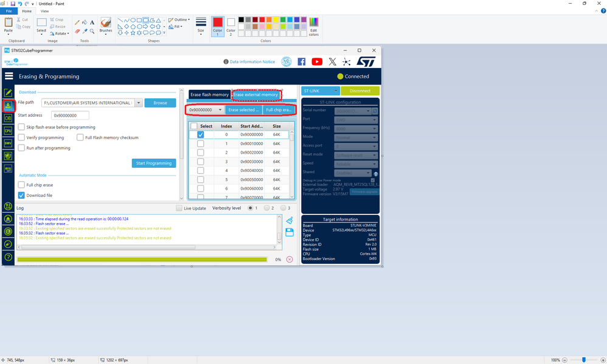The height and width of the screenshot is (364, 607).
Task: Check Run after programming box
Action: (22, 148)
